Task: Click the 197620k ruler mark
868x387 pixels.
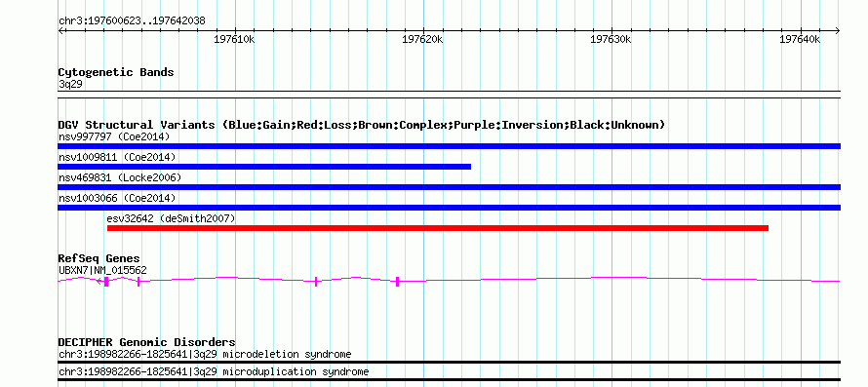Action: [423, 39]
